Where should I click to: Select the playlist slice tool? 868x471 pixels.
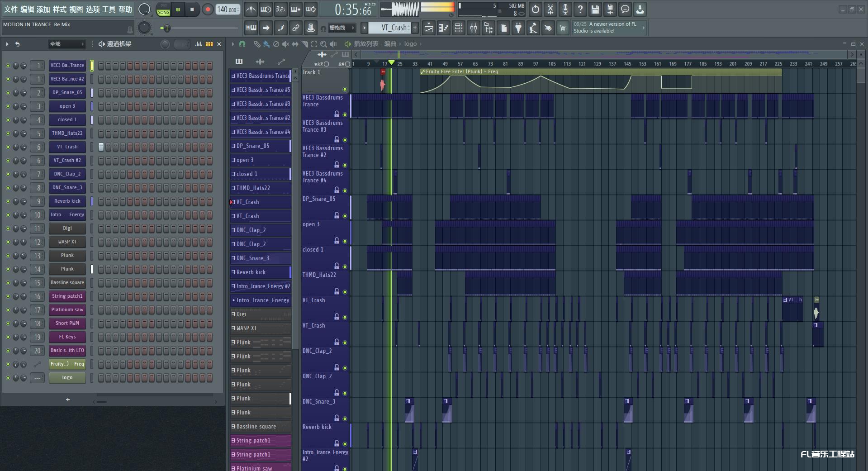point(305,44)
